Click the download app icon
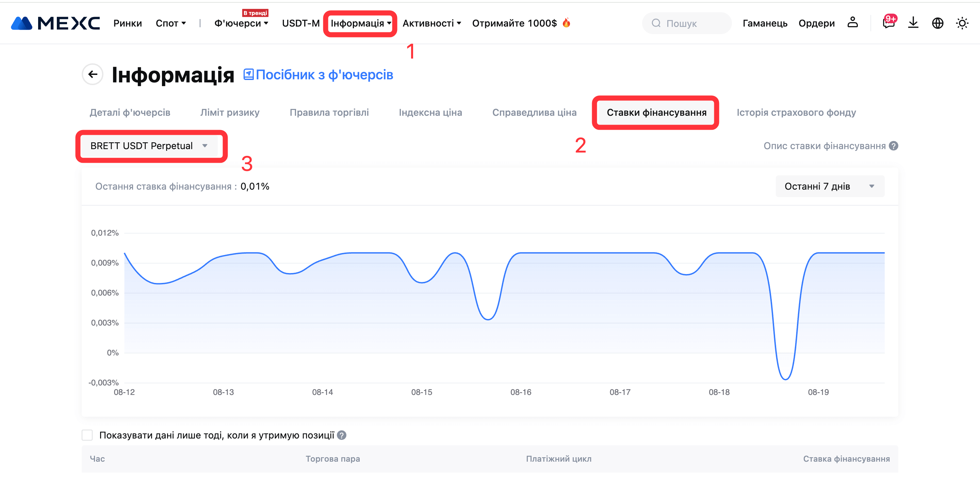Viewport: 980px width, 478px height. [x=913, y=23]
